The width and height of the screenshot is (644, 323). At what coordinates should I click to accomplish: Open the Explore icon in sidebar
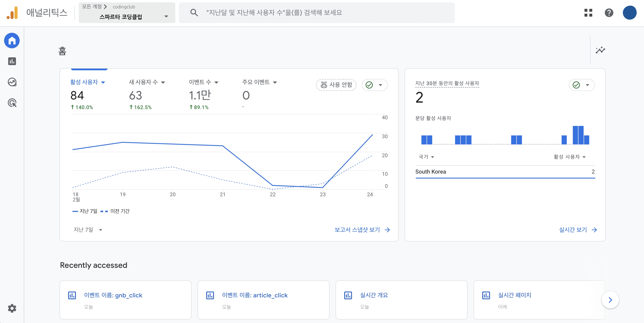[12, 82]
